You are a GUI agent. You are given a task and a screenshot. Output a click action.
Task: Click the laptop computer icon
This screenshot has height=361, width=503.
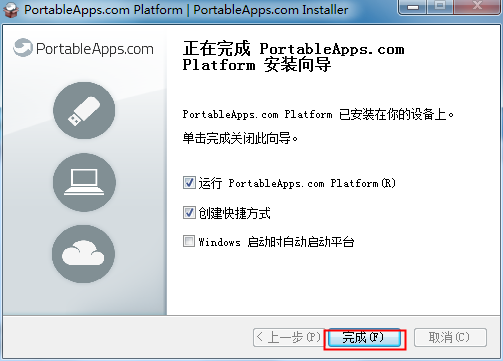[x=84, y=182]
